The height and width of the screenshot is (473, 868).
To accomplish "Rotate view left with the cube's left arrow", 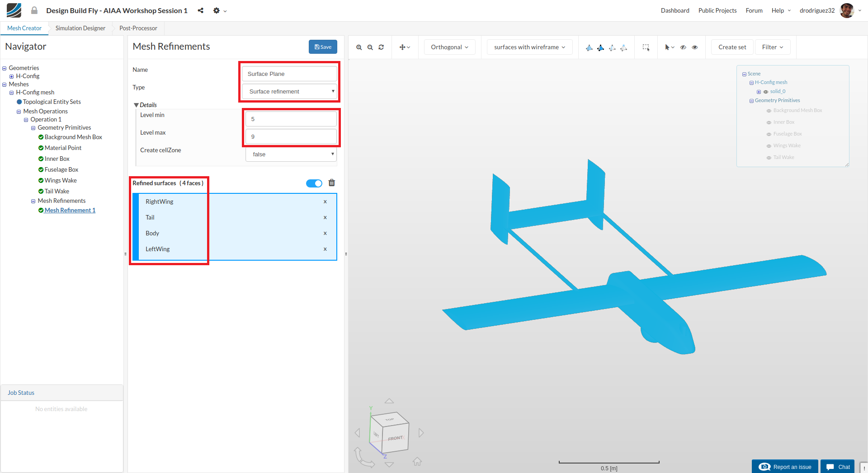I will click(x=358, y=433).
